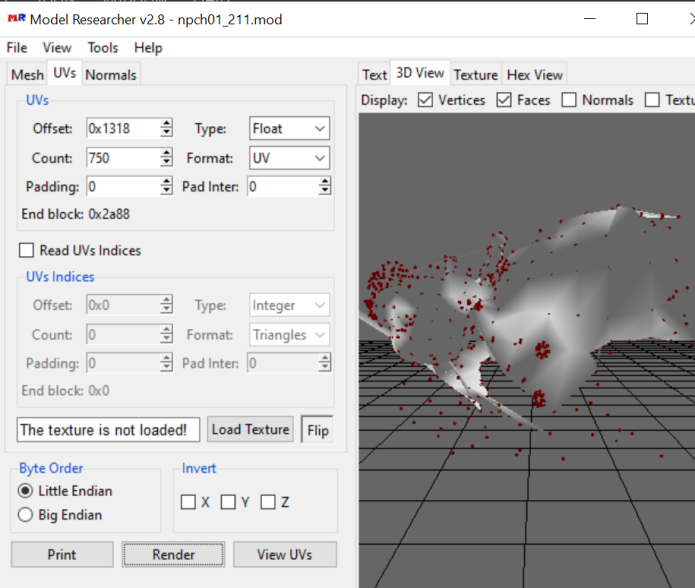The image size is (695, 588).
Task: Decrease the UVs Count spinner value
Action: point(166,163)
